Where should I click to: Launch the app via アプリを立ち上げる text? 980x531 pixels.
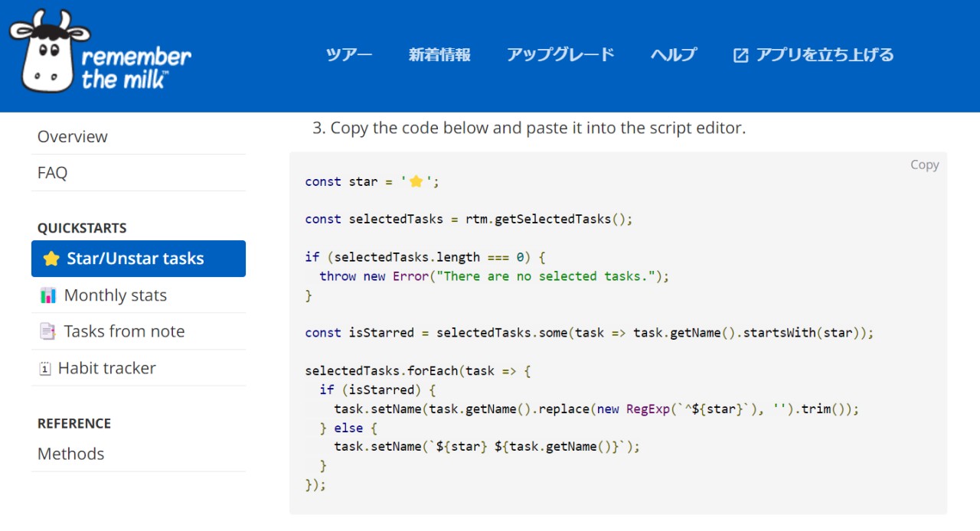(x=825, y=55)
